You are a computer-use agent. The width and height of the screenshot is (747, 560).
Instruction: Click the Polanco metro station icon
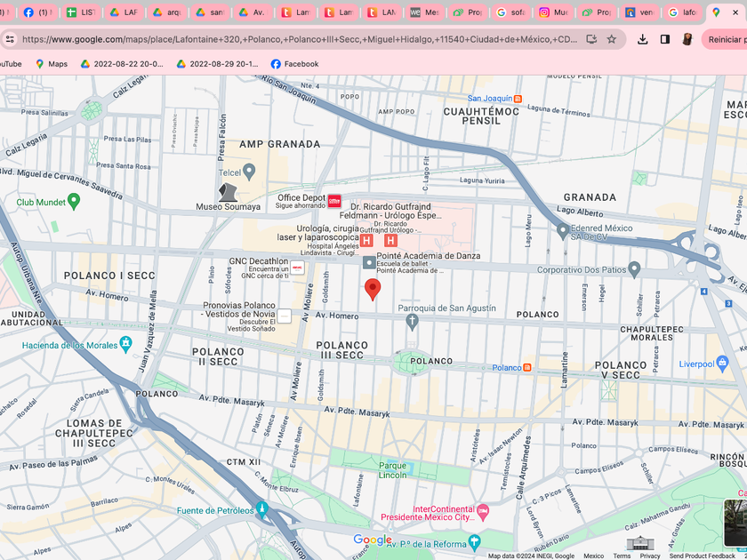point(528,366)
